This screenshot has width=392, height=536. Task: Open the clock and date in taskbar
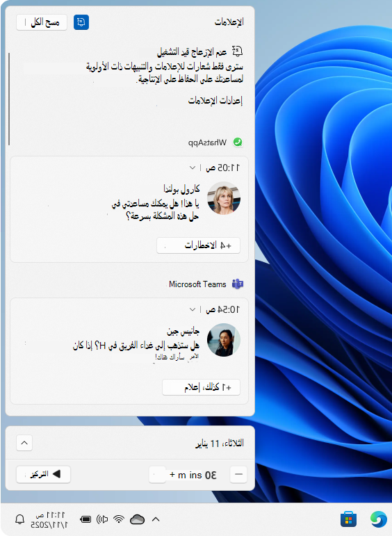(x=49, y=520)
